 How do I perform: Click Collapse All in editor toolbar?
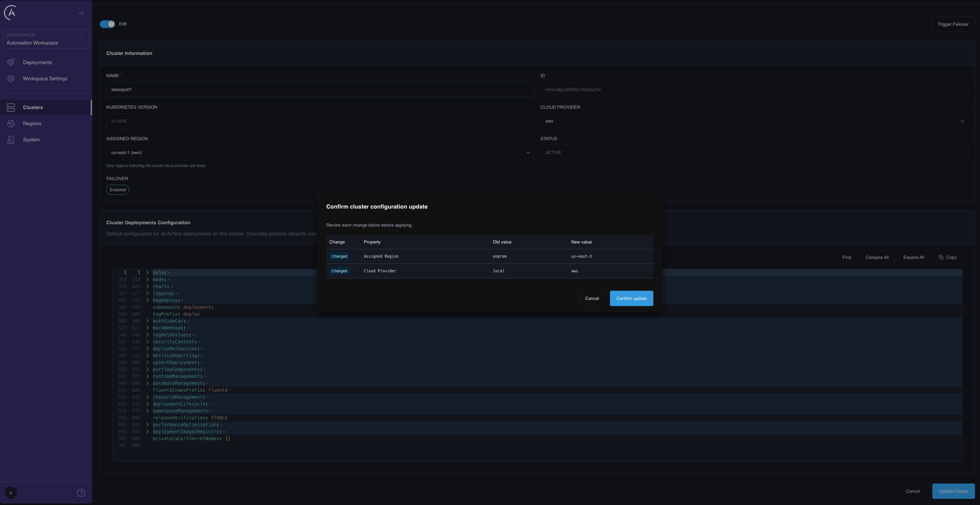point(877,257)
